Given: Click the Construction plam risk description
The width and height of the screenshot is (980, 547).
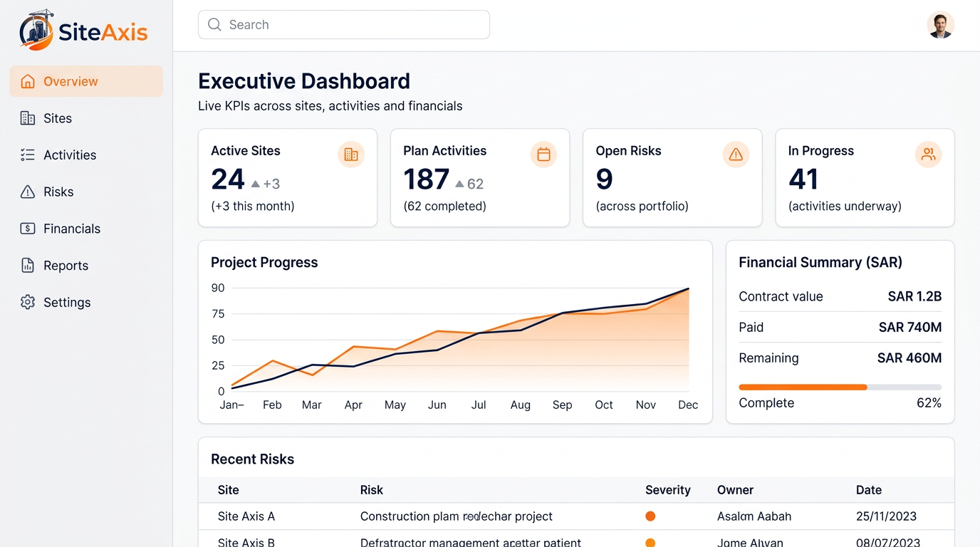Looking at the screenshot, I should point(457,516).
